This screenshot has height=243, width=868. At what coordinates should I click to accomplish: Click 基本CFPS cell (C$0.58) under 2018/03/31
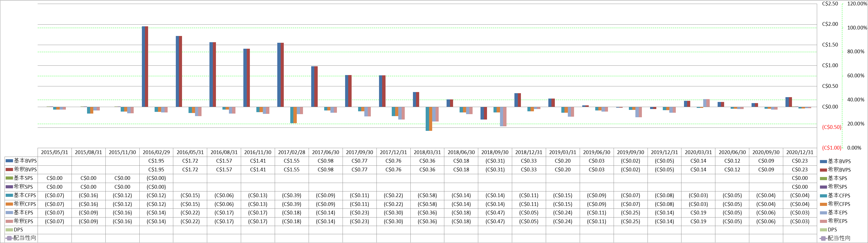coord(427,195)
